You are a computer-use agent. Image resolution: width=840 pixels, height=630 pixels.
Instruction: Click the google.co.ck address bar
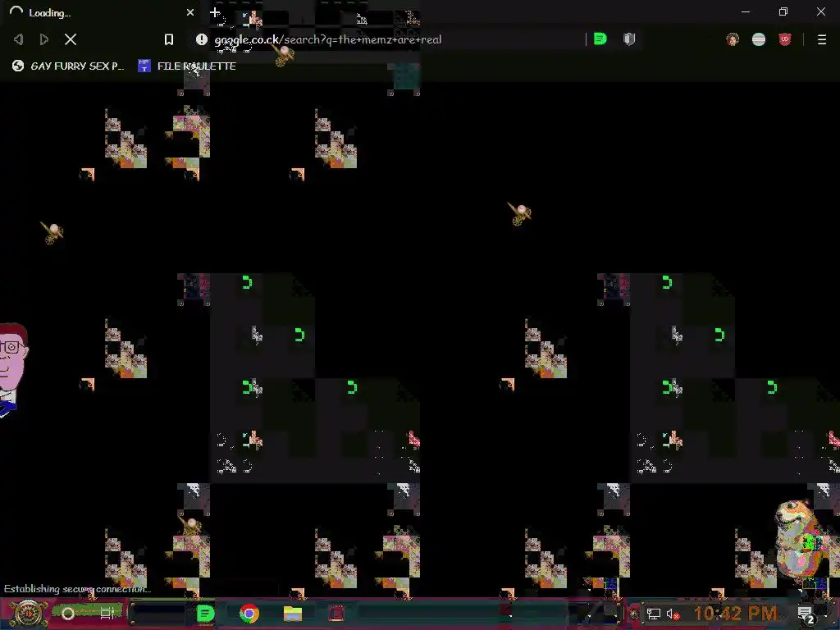pyautogui.click(x=396, y=39)
